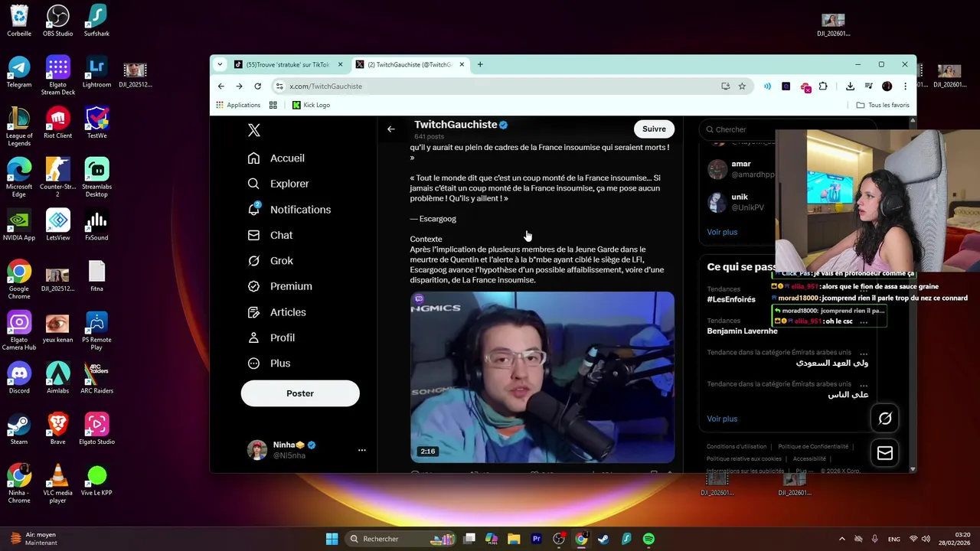Image resolution: width=980 pixels, height=551 pixels.
Task: Open Discord desktop icon
Action: (x=19, y=378)
